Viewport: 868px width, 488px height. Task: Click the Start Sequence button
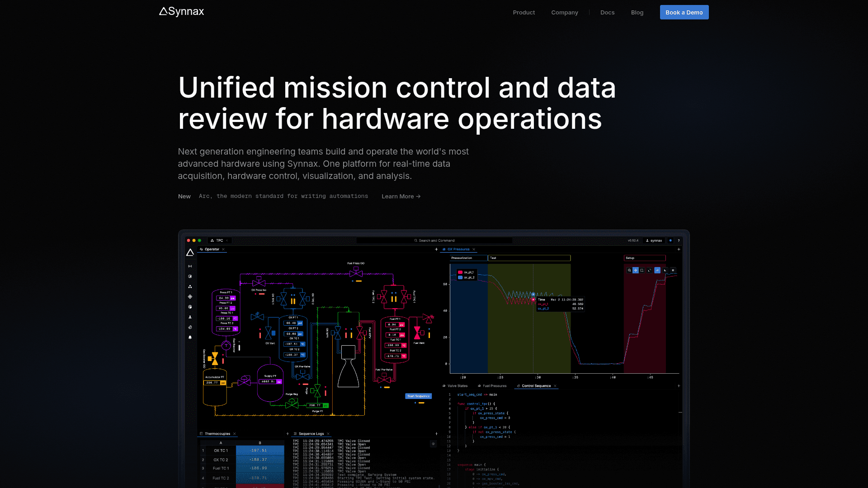pyautogui.click(x=418, y=396)
